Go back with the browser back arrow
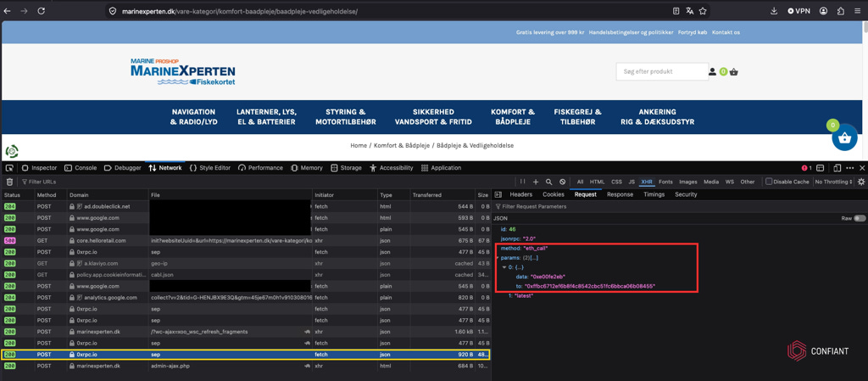This screenshot has width=868, height=381. (x=7, y=10)
